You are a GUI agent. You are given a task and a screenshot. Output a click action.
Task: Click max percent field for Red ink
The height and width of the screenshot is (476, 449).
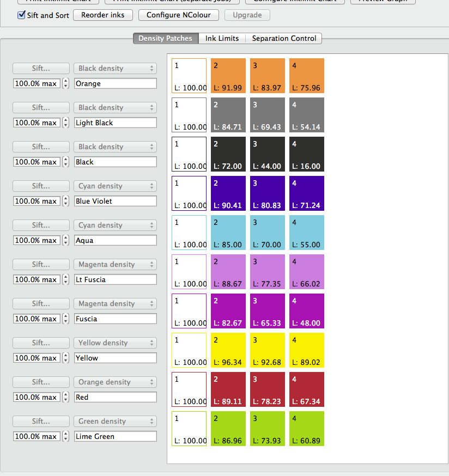(x=37, y=397)
